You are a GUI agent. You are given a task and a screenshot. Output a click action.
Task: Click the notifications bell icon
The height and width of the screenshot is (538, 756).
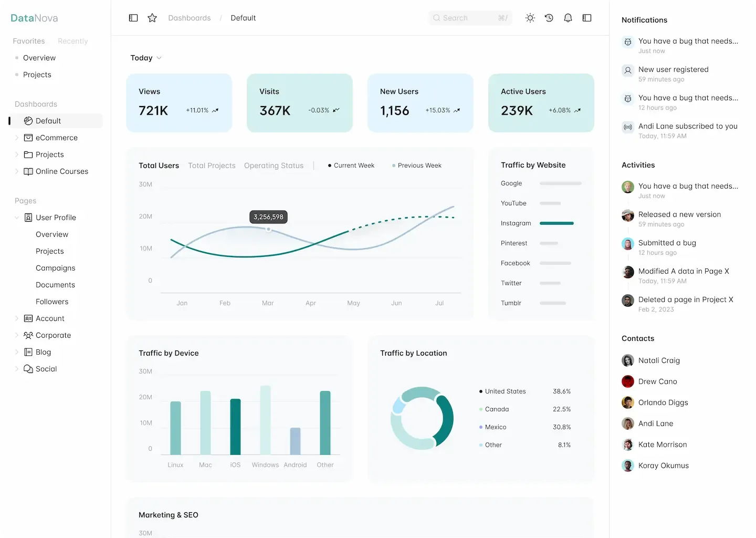pos(568,17)
